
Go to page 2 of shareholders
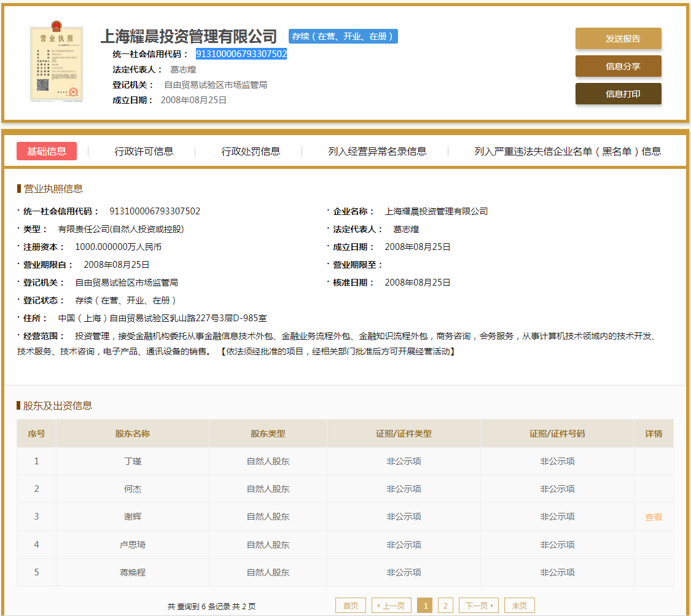445,606
